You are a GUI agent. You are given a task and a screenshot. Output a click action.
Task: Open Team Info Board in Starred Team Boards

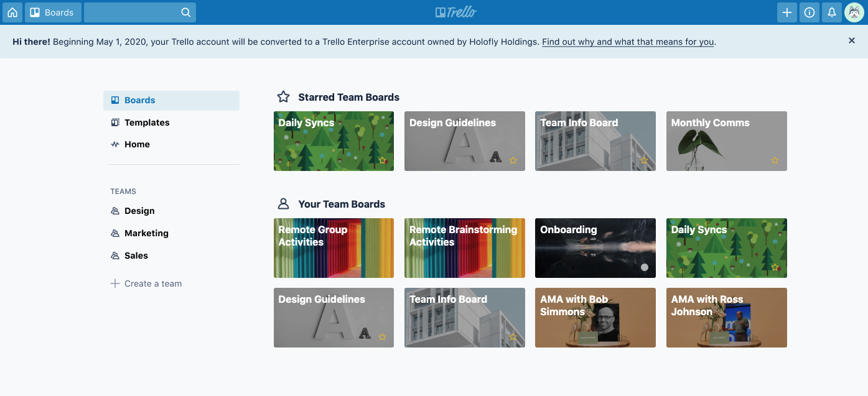pyautogui.click(x=595, y=141)
